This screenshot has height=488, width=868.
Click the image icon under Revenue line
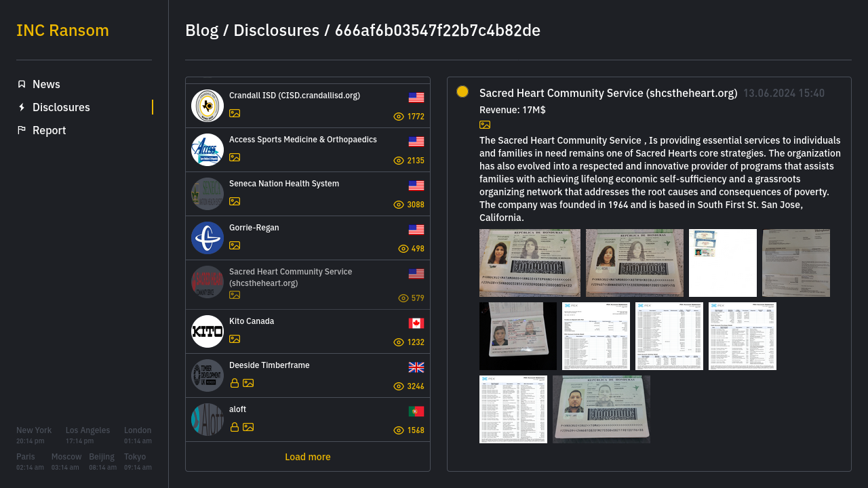tap(485, 125)
